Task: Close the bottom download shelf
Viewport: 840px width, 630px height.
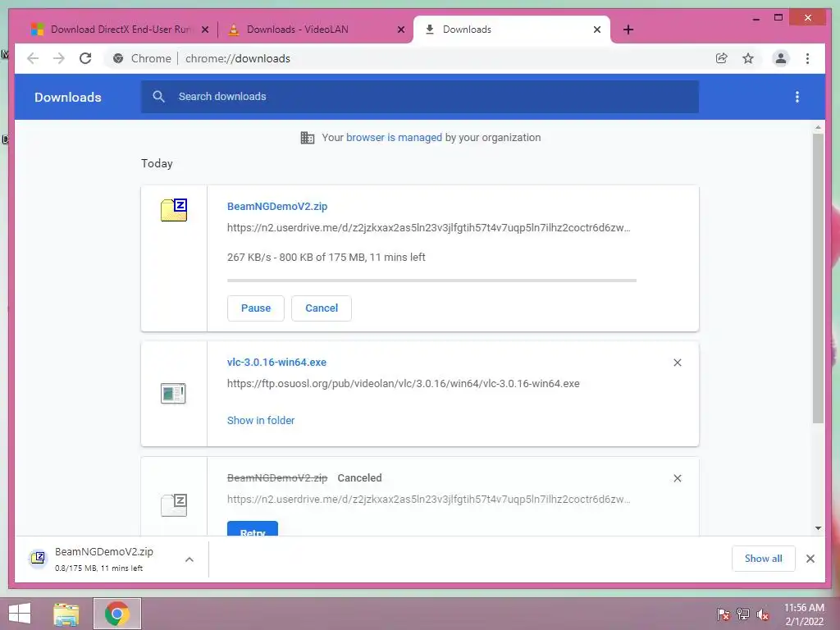Action: click(810, 559)
